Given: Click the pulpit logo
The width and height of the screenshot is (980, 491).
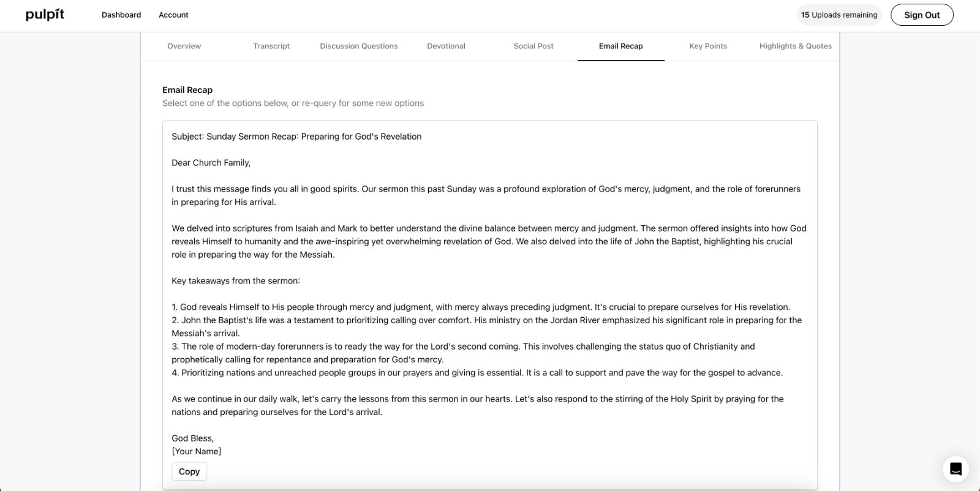Looking at the screenshot, I should point(45,15).
